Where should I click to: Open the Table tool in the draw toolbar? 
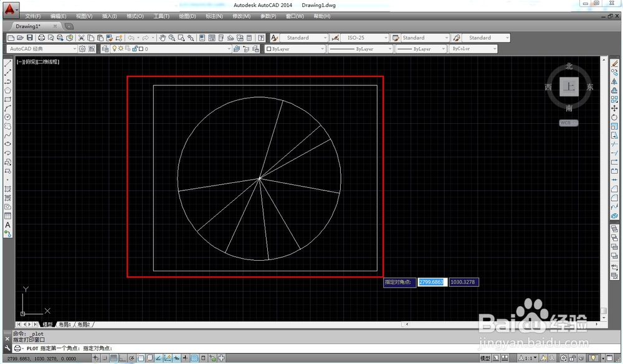coord(7,216)
